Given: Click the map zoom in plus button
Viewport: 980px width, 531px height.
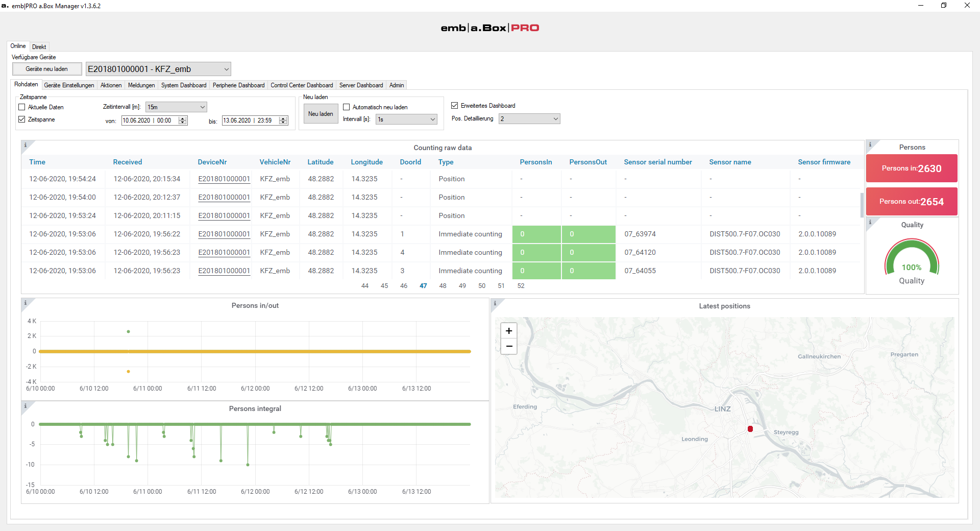Looking at the screenshot, I should [x=509, y=331].
